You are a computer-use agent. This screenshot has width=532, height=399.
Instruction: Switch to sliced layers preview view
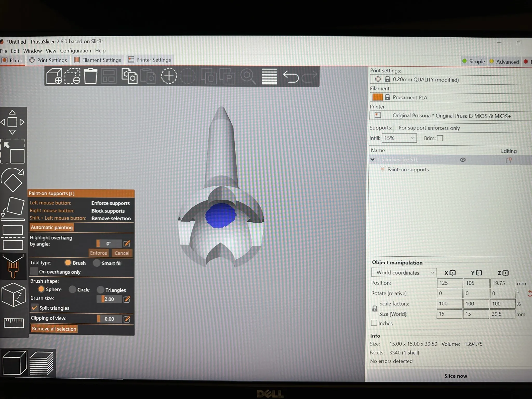tap(42, 363)
